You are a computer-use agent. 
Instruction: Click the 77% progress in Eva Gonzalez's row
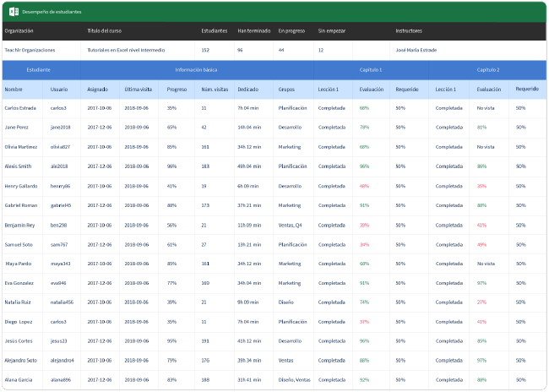pyautogui.click(x=171, y=283)
